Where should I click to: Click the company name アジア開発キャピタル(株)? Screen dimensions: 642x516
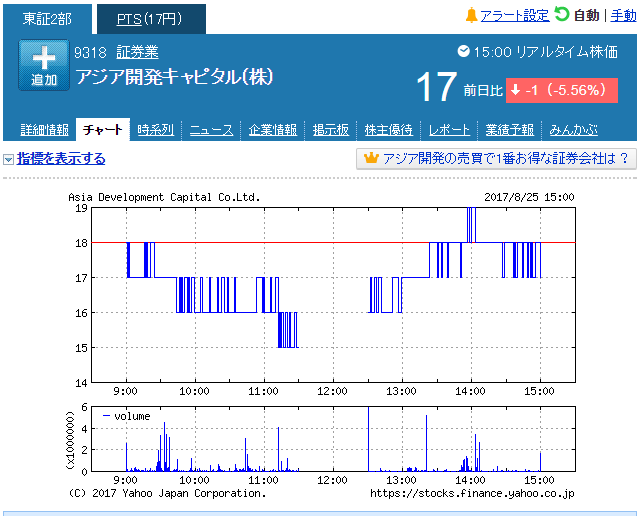coord(174,77)
